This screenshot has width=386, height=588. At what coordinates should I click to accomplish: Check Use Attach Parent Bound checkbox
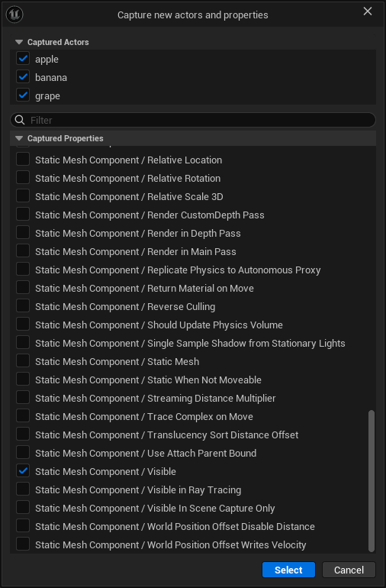point(23,453)
